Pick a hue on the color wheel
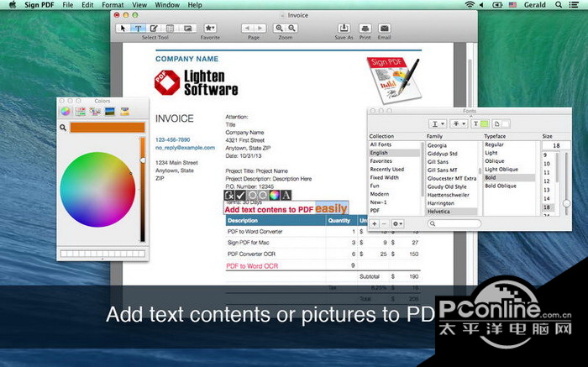Image resolution: width=588 pixels, height=367 pixels. pos(97,189)
